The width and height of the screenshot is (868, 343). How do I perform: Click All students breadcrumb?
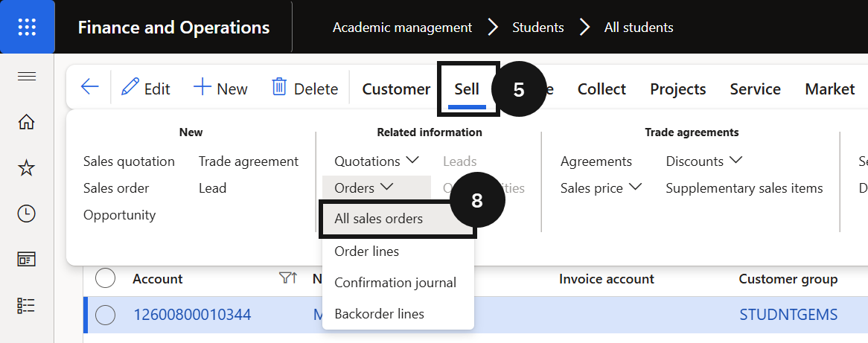639,27
